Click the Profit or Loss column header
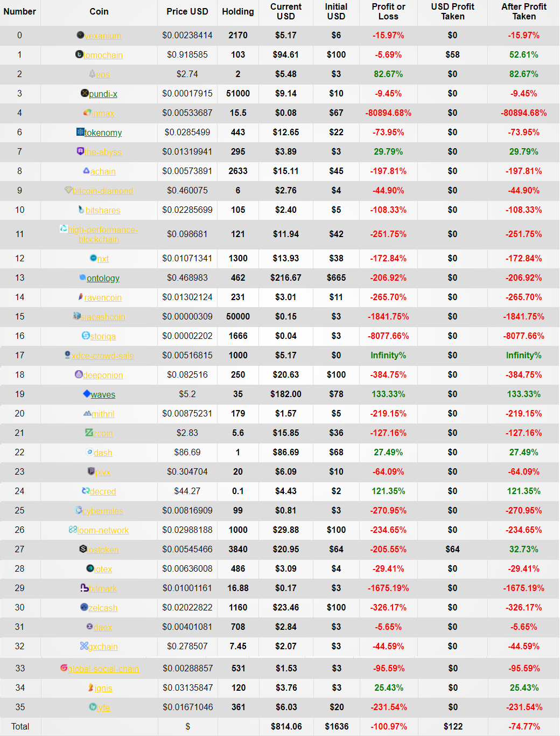Screen dimensions: 560x736 tap(388, 12)
